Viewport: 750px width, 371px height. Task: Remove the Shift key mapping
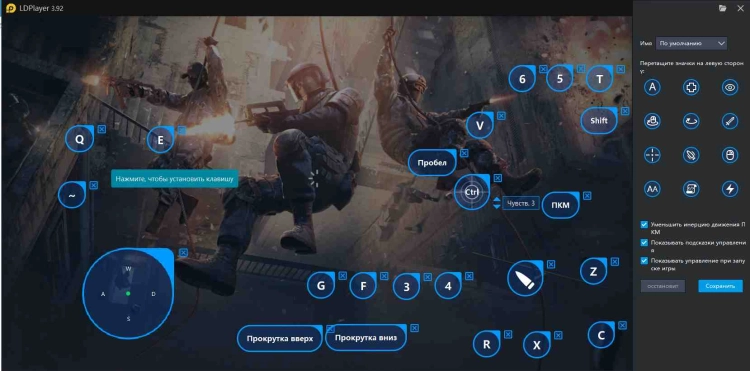pyautogui.click(x=625, y=111)
